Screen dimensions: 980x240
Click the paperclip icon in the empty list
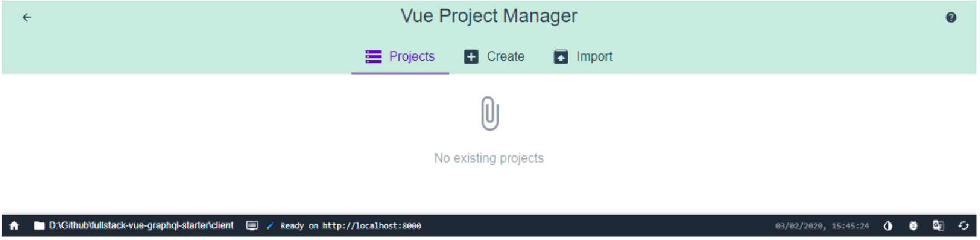[490, 113]
